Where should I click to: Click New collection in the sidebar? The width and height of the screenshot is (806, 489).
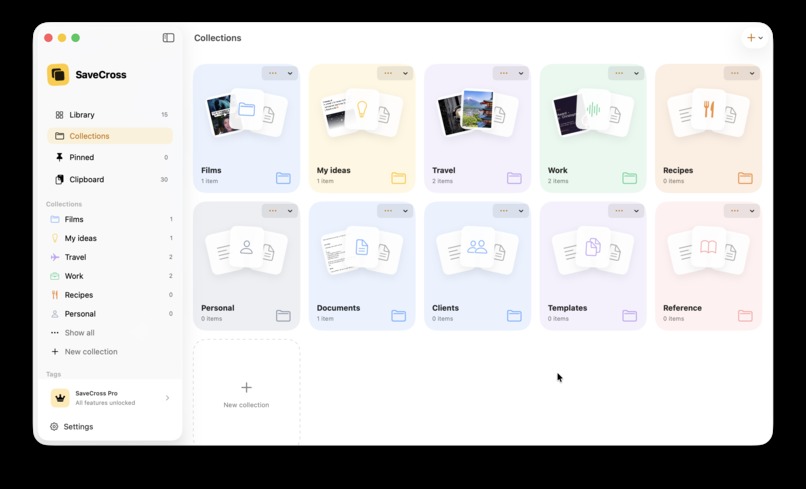pos(91,352)
